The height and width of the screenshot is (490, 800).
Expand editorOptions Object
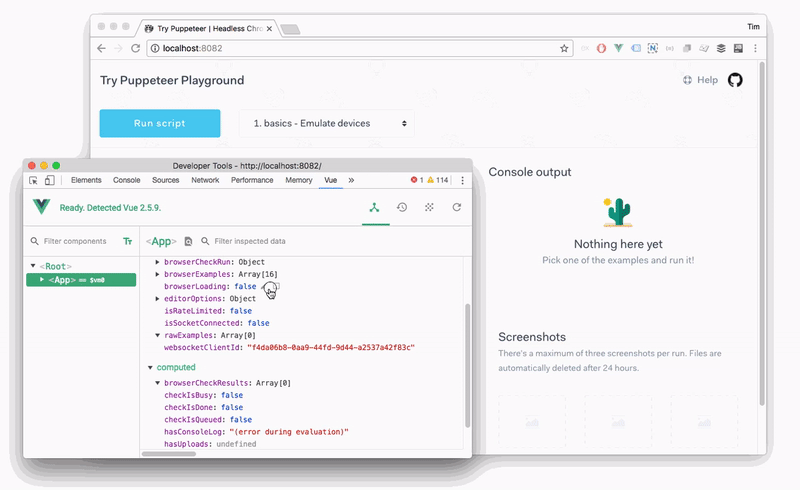(158, 299)
